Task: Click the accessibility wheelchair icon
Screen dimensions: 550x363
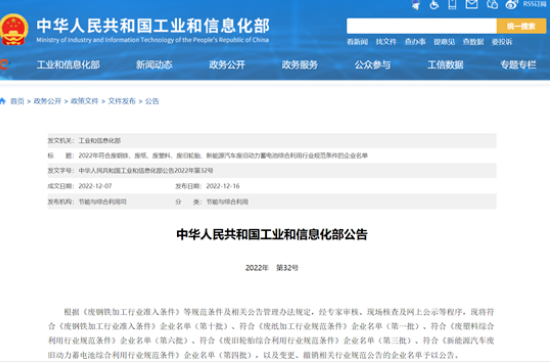Action: [x=434, y=5]
